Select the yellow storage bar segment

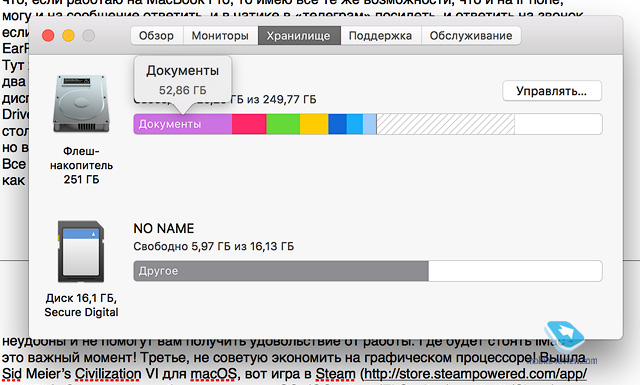(314, 124)
